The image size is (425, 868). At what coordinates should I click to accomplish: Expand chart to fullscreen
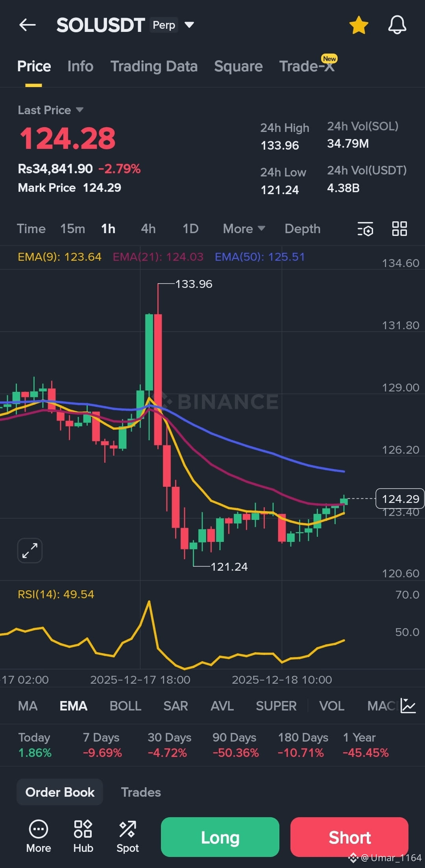point(30,550)
